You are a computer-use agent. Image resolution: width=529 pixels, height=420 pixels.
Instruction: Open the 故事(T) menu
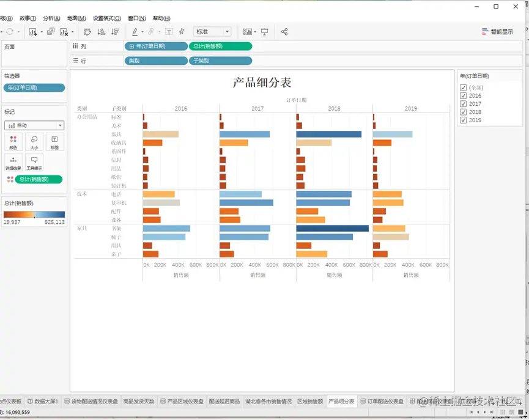click(x=28, y=18)
